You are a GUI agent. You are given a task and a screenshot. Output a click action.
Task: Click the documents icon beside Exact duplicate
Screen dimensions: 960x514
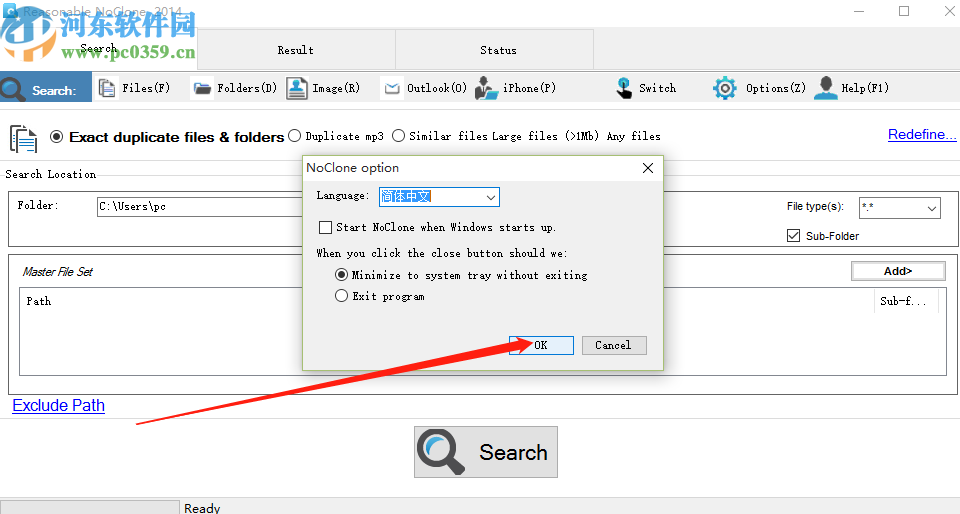(23, 138)
